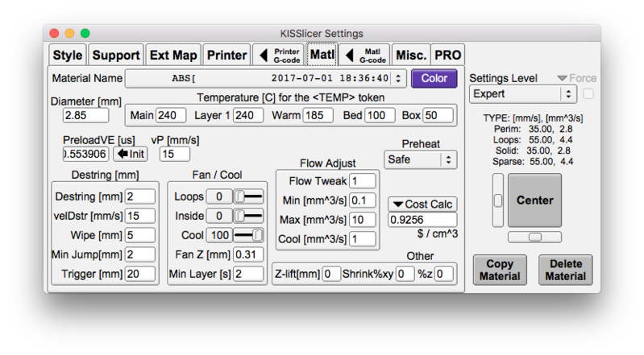Close the KISSlicer Settings window
This screenshot has height=355, width=644.
click(54, 33)
